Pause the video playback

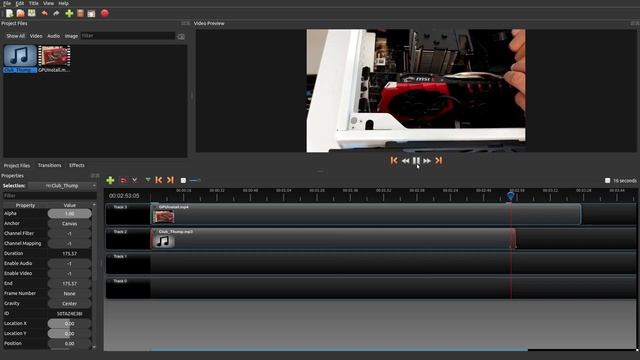(416, 161)
